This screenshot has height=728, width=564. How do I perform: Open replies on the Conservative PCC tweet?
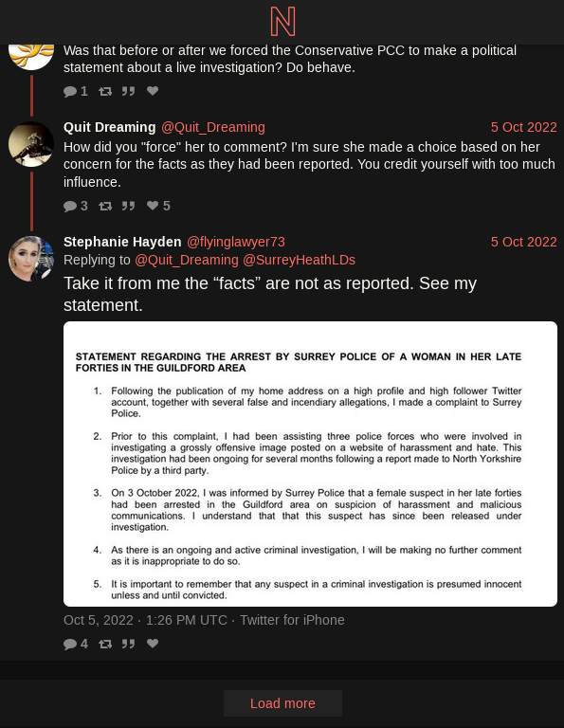75,91
